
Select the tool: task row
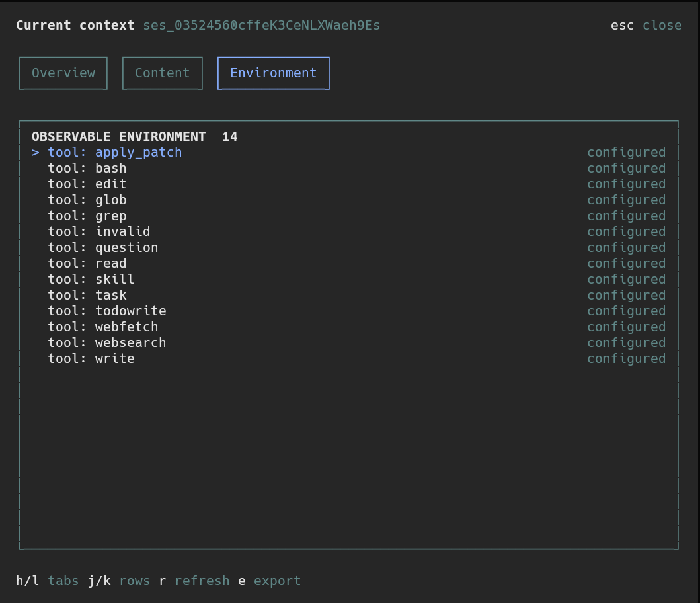click(x=348, y=296)
